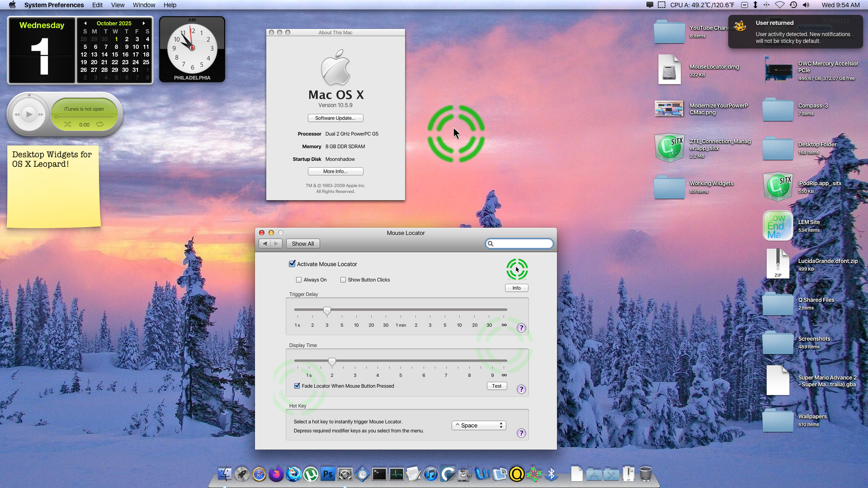Open the Window menu
Viewport: 868px width, 488px height.
[144, 5]
